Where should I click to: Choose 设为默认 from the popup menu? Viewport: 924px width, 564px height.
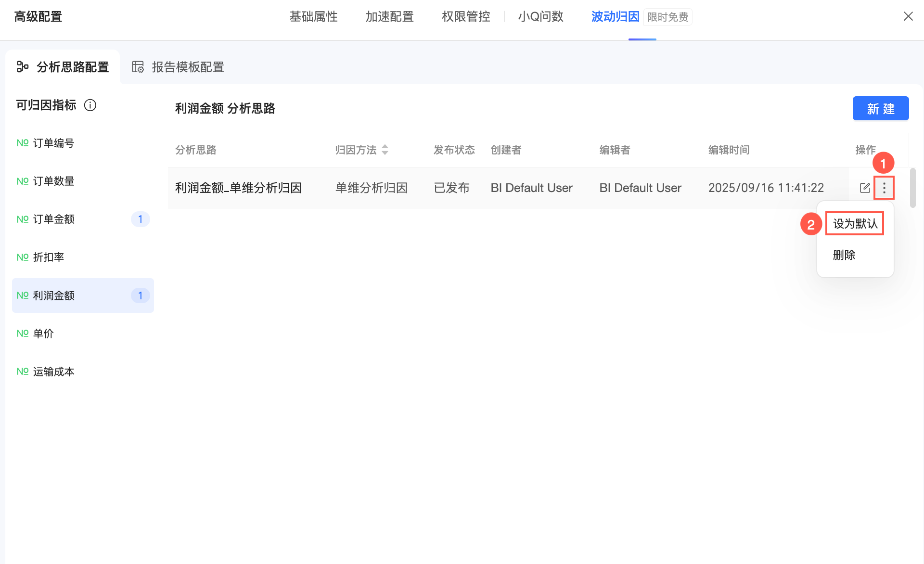click(x=855, y=224)
